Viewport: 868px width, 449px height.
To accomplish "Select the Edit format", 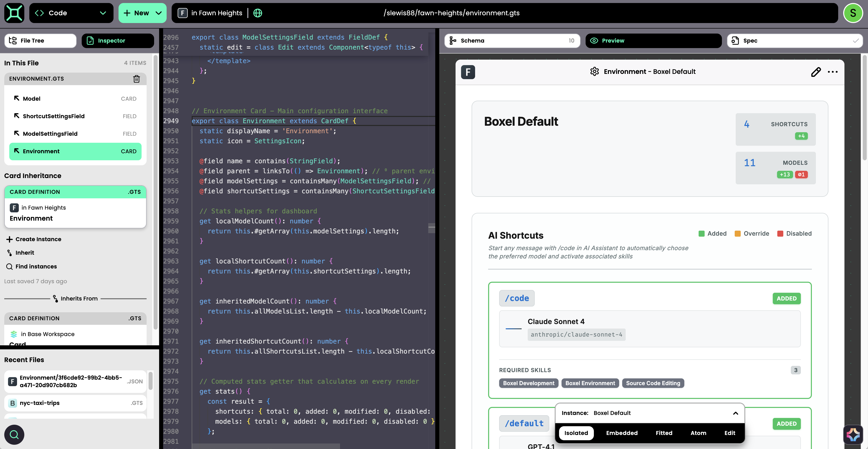I will point(730,433).
